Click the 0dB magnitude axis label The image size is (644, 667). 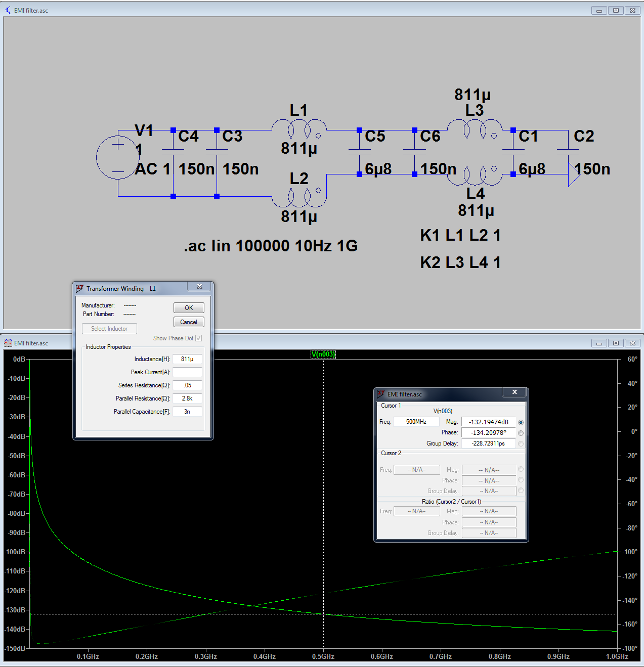click(x=19, y=359)
